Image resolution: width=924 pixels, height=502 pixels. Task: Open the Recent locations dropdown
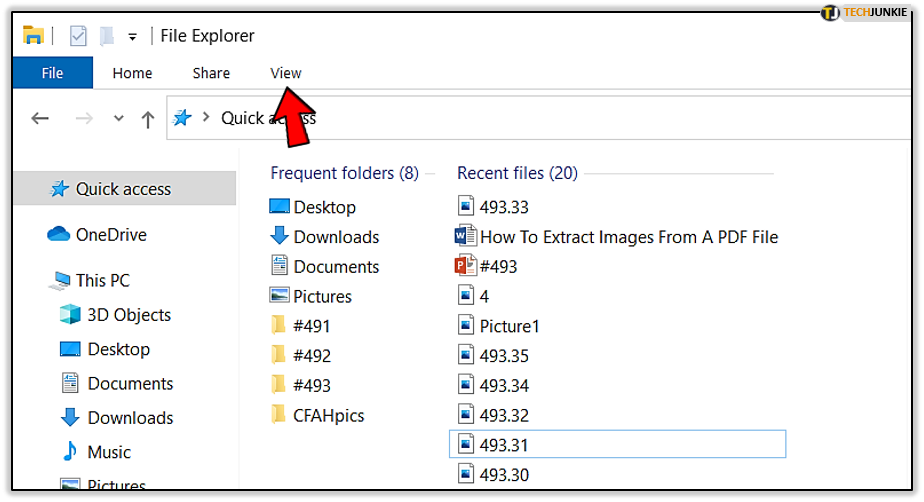(x=119, y=118)
